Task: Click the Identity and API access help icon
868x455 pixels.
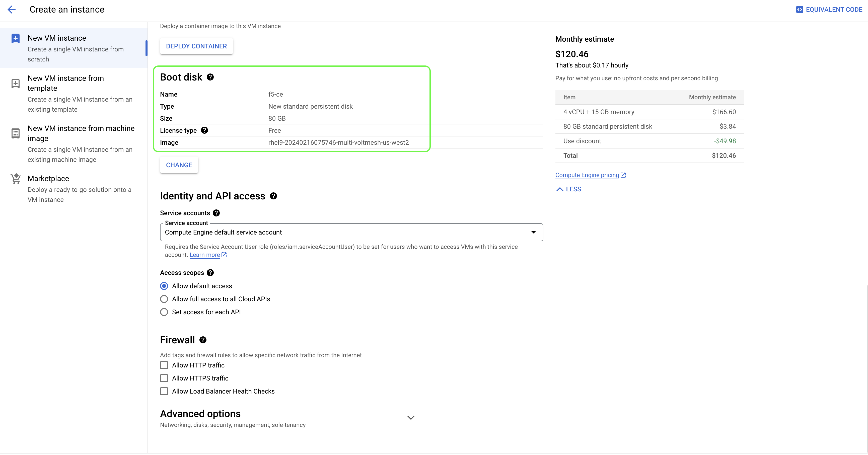Action: [x=273, y=196]
